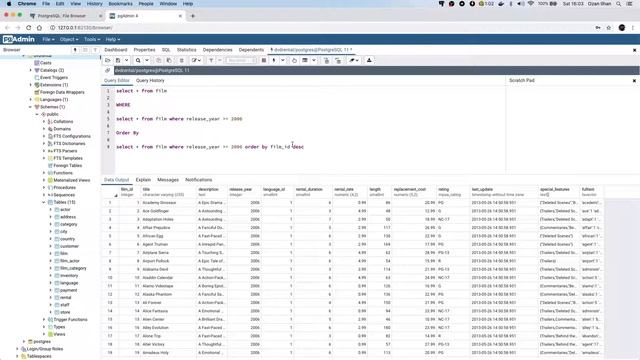Open the Notifications results tab
This screenshot has height=360, width=640.
click(x=199, y=180)
